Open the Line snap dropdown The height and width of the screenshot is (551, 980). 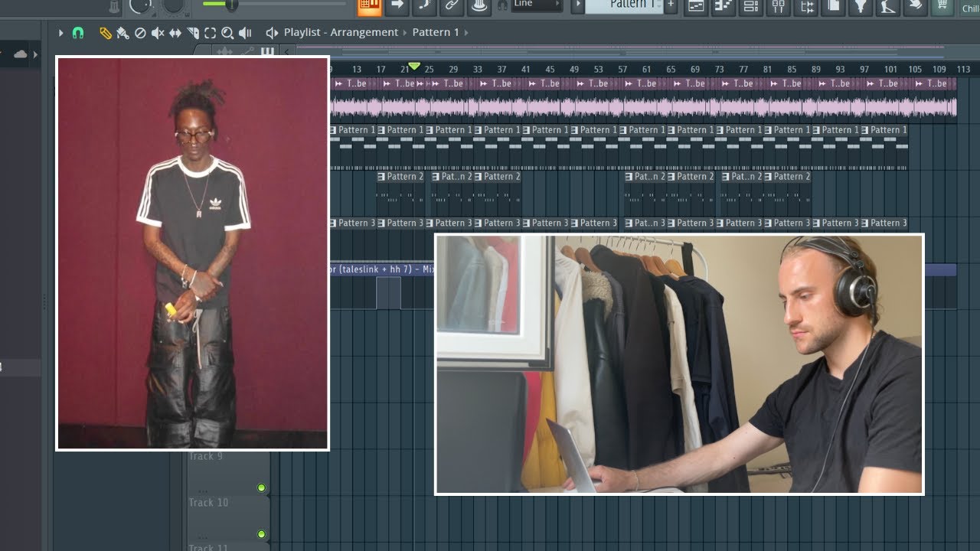(x=537, y=5)
